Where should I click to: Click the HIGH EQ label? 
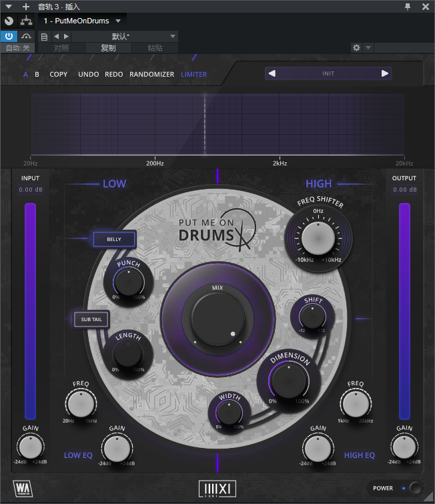point(359,455)
